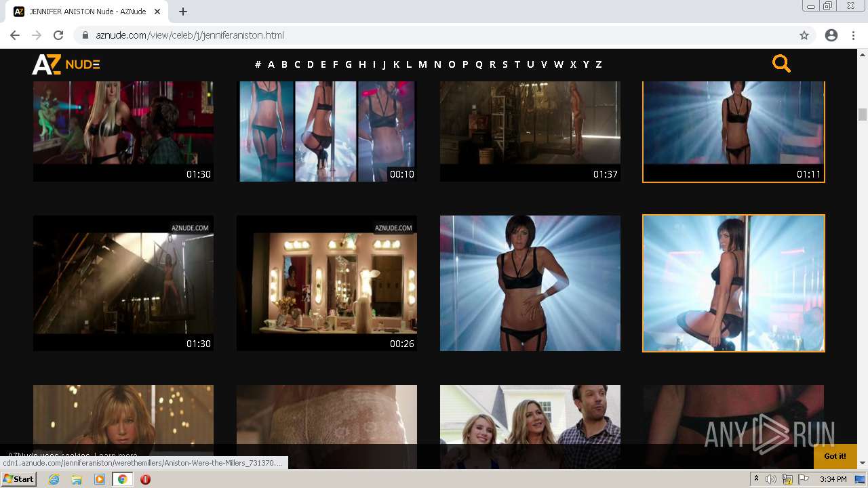Click the orange search magnifier icon

coord(781,64)
